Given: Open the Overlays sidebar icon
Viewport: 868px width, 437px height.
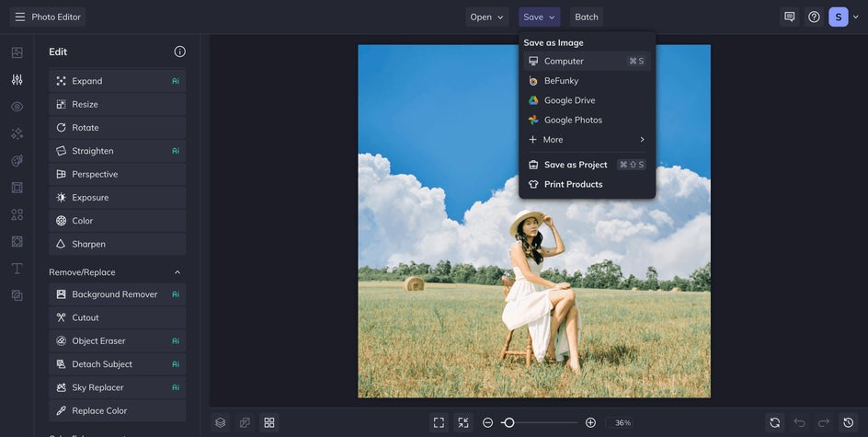Looking at the screenshot, I should coord(17,241).
